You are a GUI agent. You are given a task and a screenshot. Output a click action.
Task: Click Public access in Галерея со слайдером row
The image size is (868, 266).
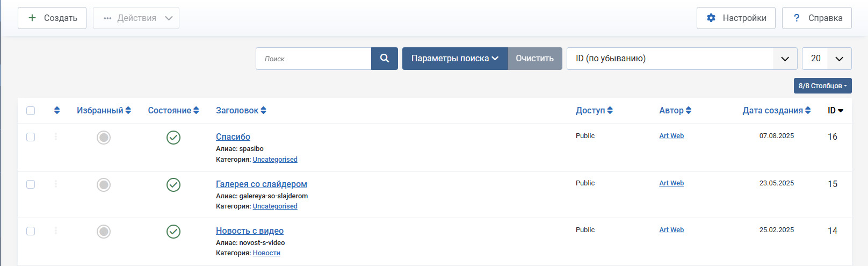[x=585, y=183]
